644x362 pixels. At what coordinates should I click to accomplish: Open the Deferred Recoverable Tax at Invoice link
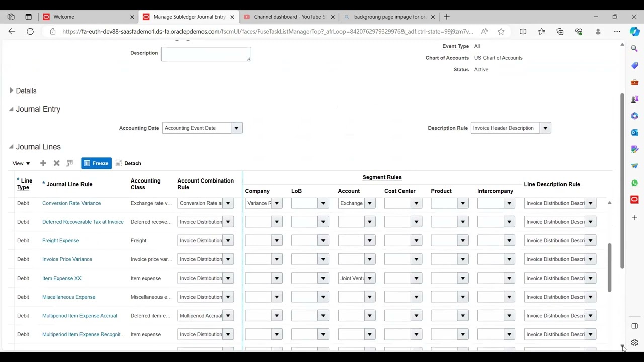[x=83, y=222]
